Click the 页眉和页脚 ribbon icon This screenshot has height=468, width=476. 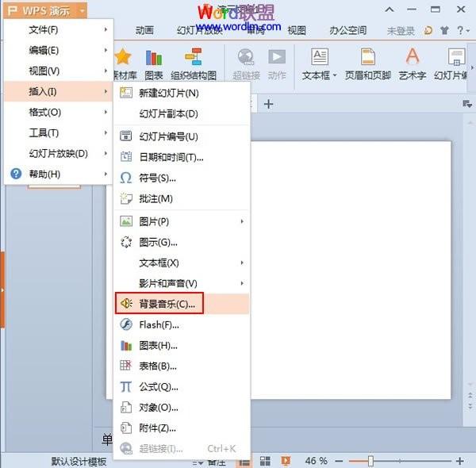click(367, 57)
